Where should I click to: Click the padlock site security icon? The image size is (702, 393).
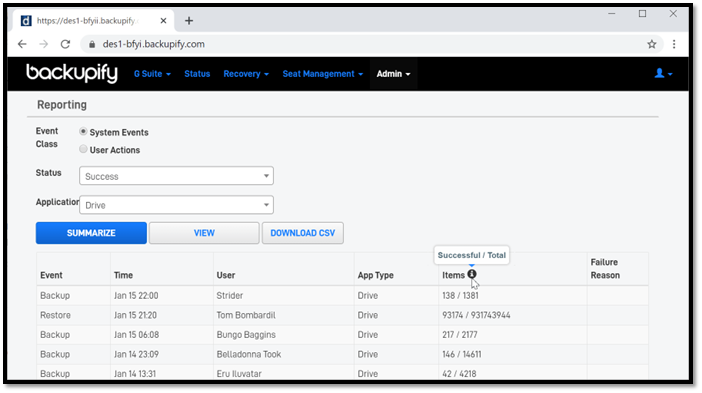point(92,44)
